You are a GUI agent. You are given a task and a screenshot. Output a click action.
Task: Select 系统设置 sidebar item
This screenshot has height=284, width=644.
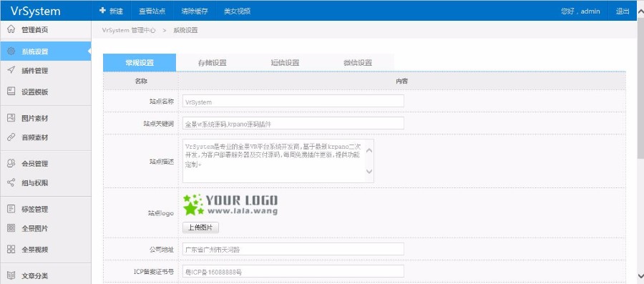coord(45,52)
